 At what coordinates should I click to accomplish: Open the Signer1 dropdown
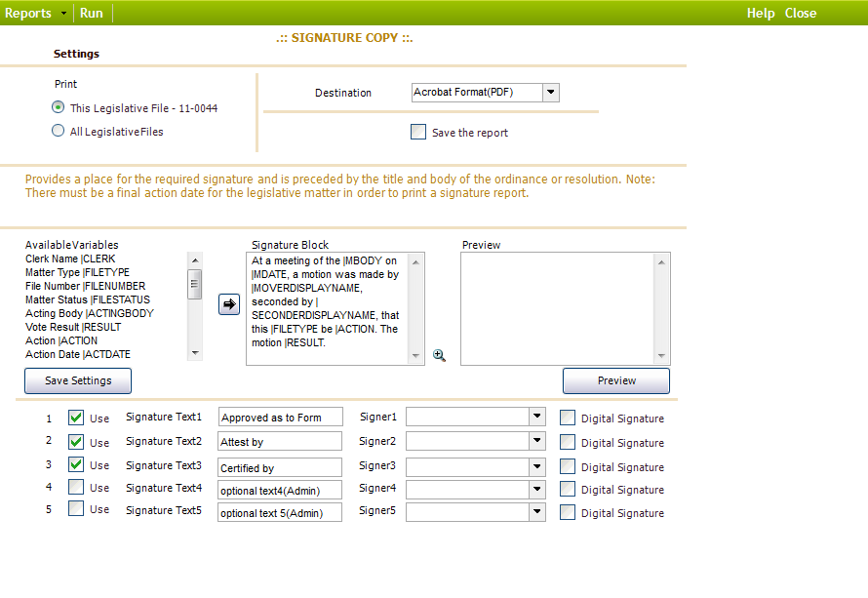tap(535, 417)
